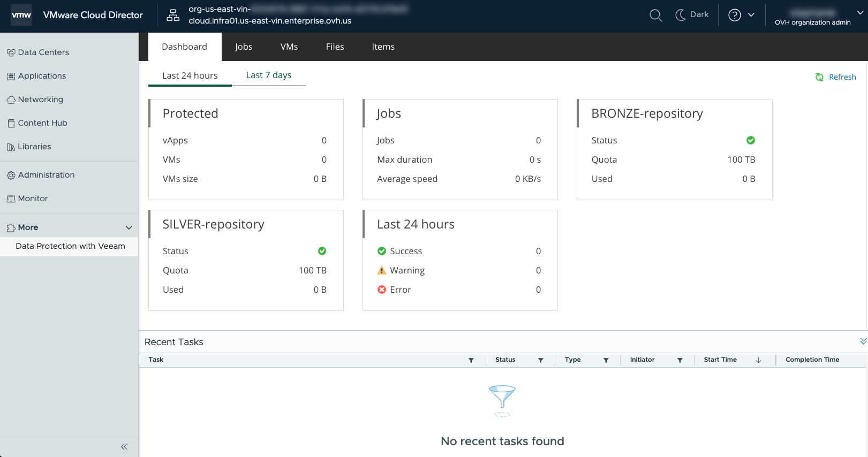
Task: Collapse the left sidebar double-chevron
Action: tap(124, 447)
